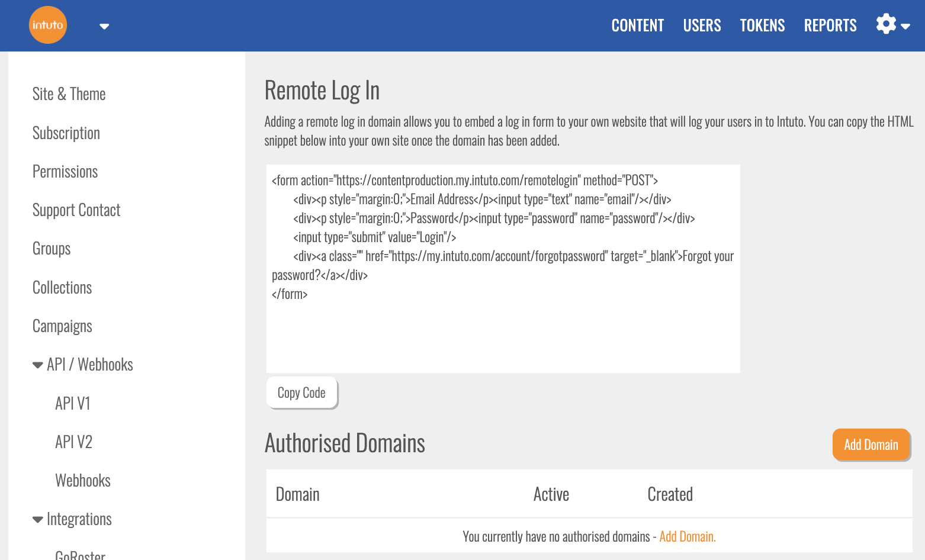The image size is (925, 560).
Task: Collapse the API / Webhooks section
Action: 38,365
